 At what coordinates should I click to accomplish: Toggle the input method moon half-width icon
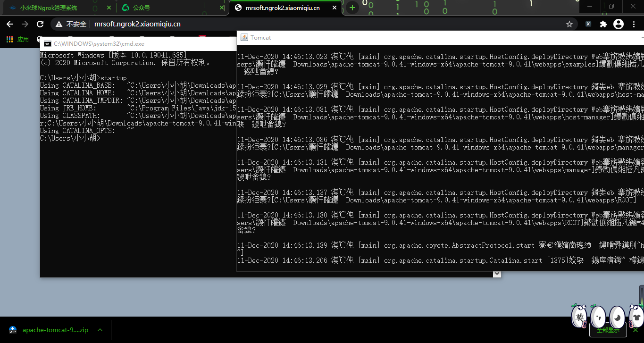point(616,316)
